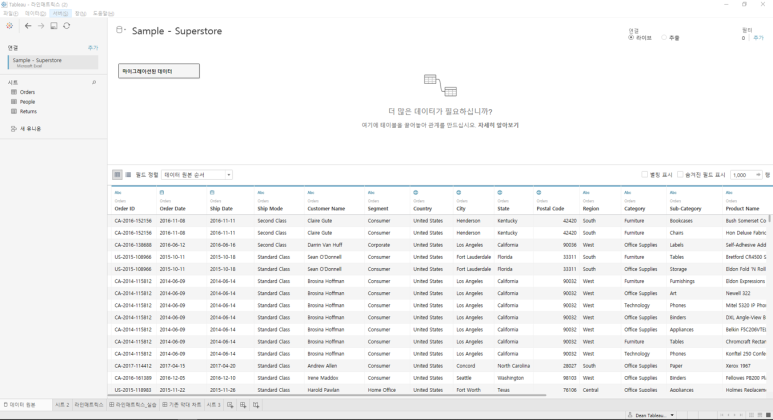This screenshot has width=773, height=420.
Task: Click the horizontal scrollbar under the data grid
Action: point(328,395)
